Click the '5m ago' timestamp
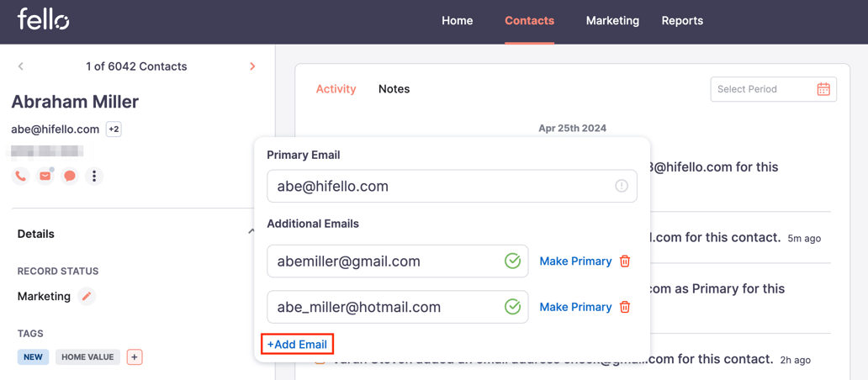 804,239
